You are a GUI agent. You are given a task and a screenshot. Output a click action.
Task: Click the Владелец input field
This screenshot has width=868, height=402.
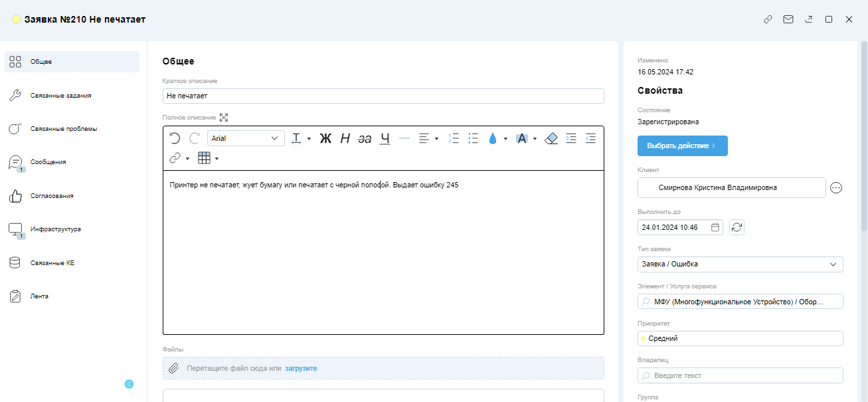pos(740,375)
